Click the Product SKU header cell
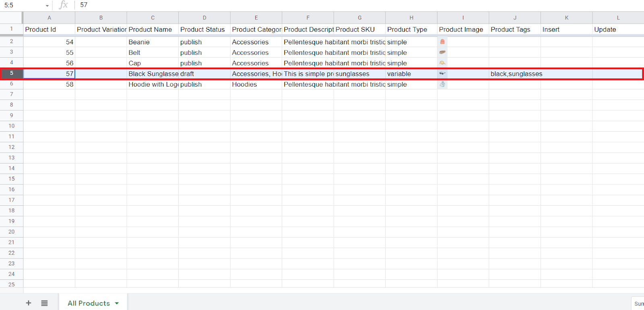The width and height of the screenshot is (644, 310). point(359,29)
